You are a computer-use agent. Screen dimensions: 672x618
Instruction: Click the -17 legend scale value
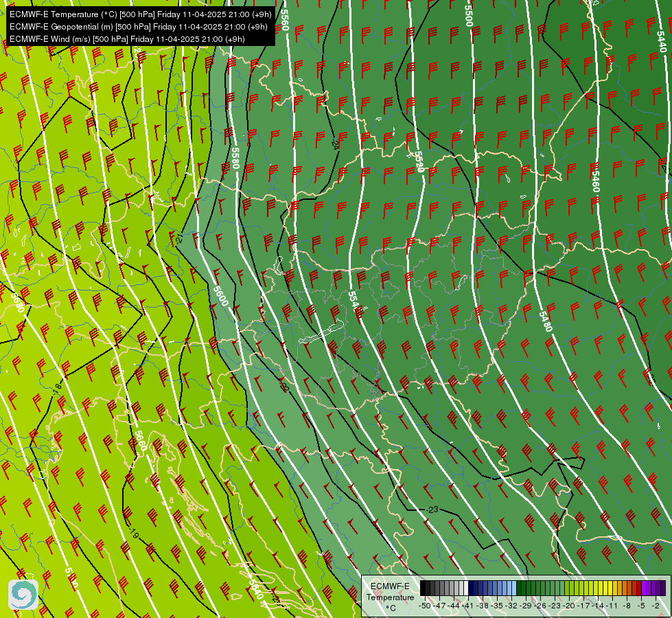tap(583, 606)
